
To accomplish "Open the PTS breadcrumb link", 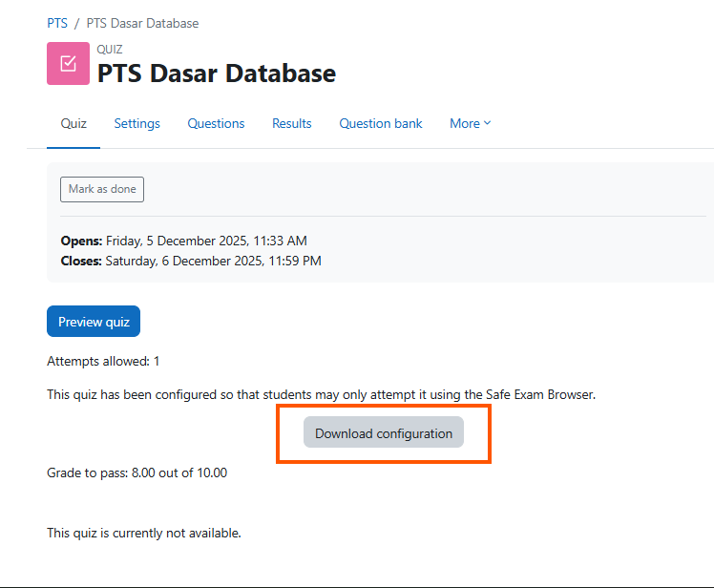I will click(57, 23).
